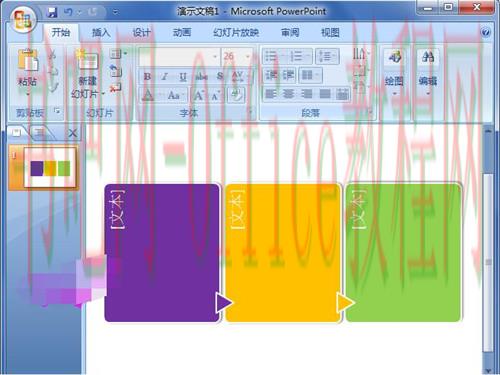Open the Drawing (绘图) tools icon
Image resolution: width=500 pixels, height=375 pixels.
(x=395, y=57)
